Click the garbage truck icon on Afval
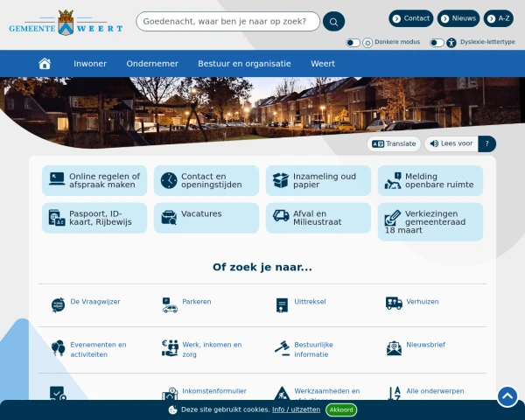The image size is (525, 420). pyautogui.click(x=281, y=215)
